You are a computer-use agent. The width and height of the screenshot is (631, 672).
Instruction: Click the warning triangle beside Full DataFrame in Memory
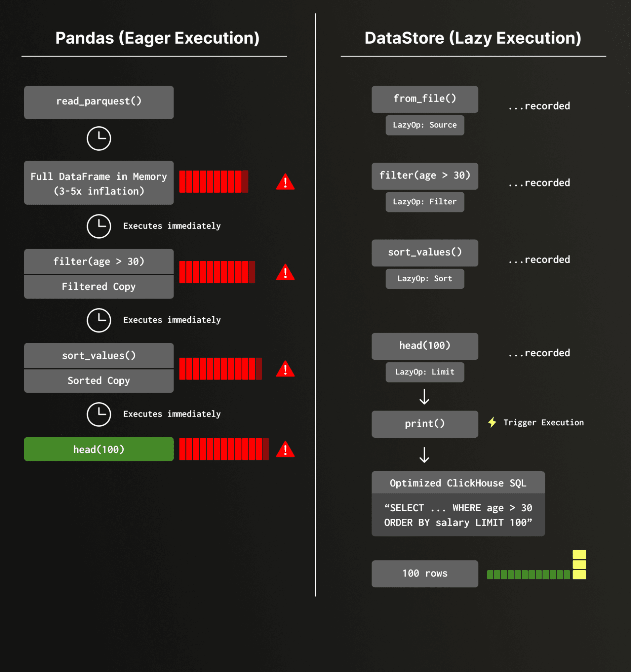tap(285, 183)
